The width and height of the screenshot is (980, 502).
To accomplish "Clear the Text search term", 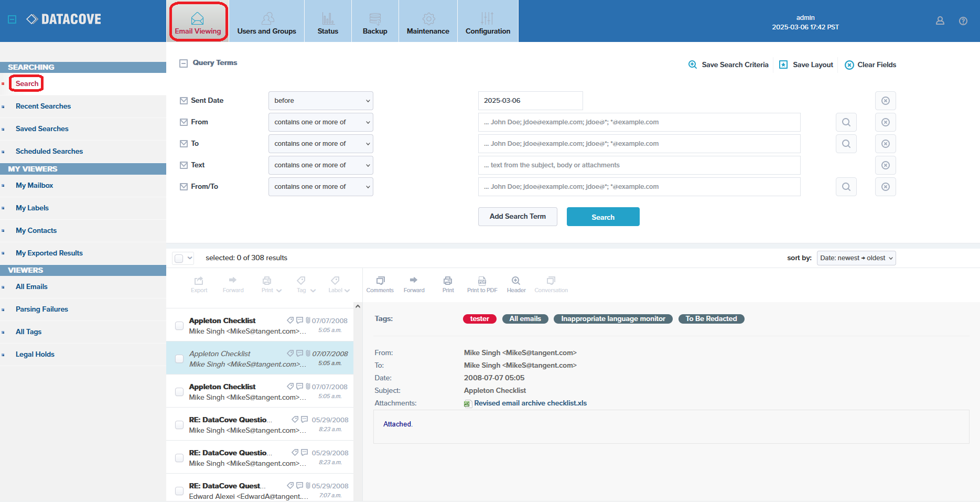I will [886, 165].
